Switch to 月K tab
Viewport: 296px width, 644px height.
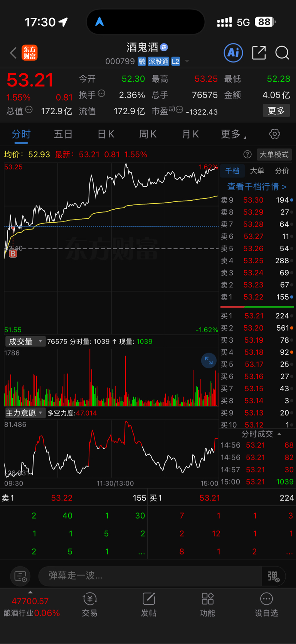(190, 134)
